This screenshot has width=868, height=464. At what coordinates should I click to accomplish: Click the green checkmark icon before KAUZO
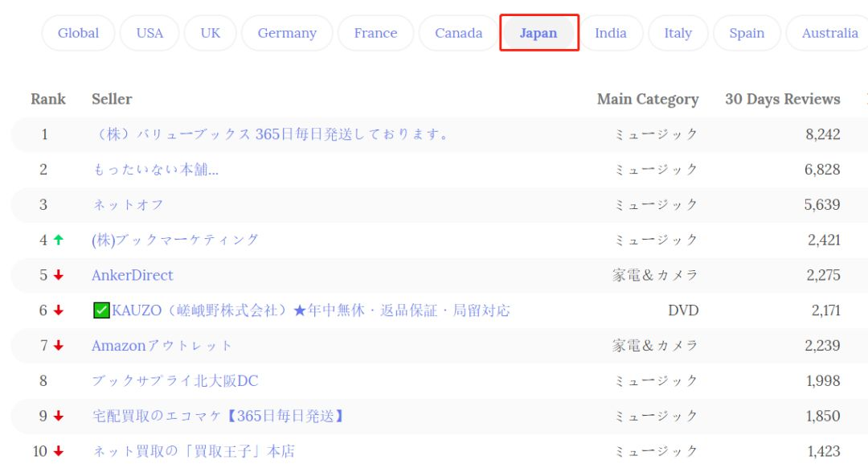tap(101, 310)
